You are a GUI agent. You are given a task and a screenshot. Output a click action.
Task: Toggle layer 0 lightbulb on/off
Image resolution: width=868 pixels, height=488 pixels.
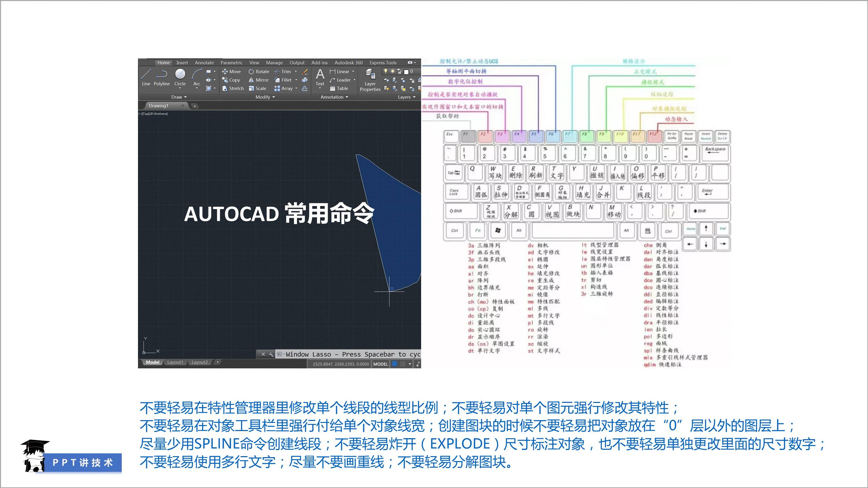(386, 71)
